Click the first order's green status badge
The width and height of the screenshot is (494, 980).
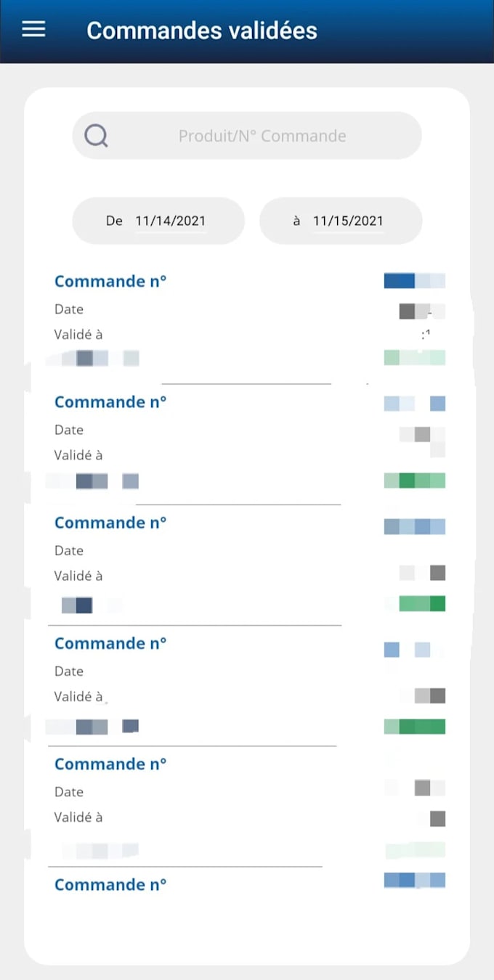pyautogui.click(x=414, y=357)
